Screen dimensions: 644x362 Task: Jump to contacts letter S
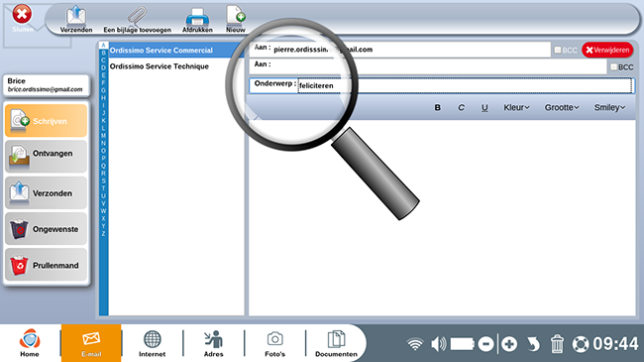click(103, 181)
